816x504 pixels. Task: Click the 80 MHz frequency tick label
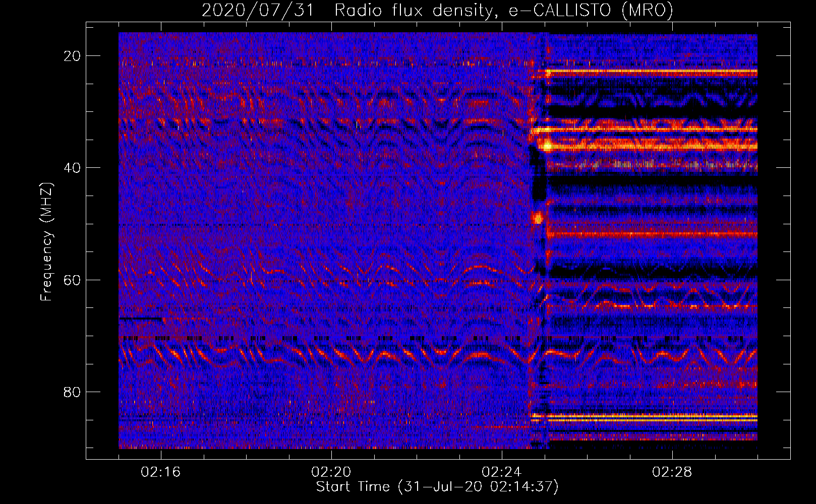click(72, 392)
